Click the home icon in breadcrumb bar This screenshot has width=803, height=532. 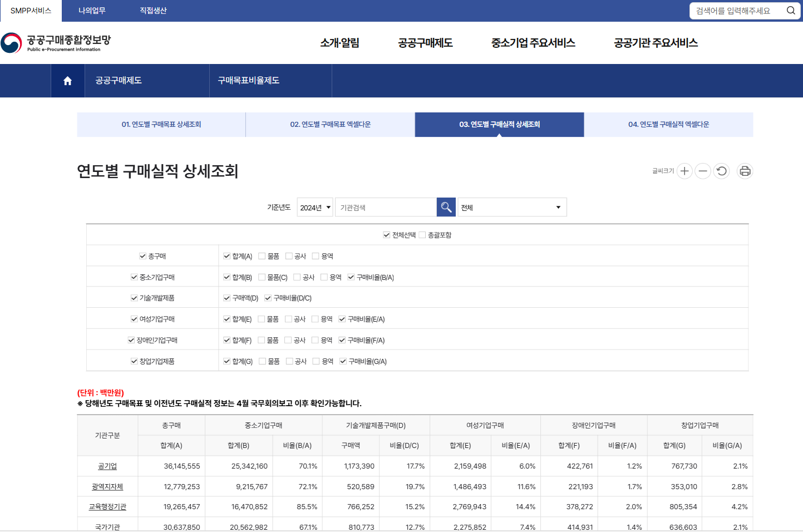(x=67, y=81)
